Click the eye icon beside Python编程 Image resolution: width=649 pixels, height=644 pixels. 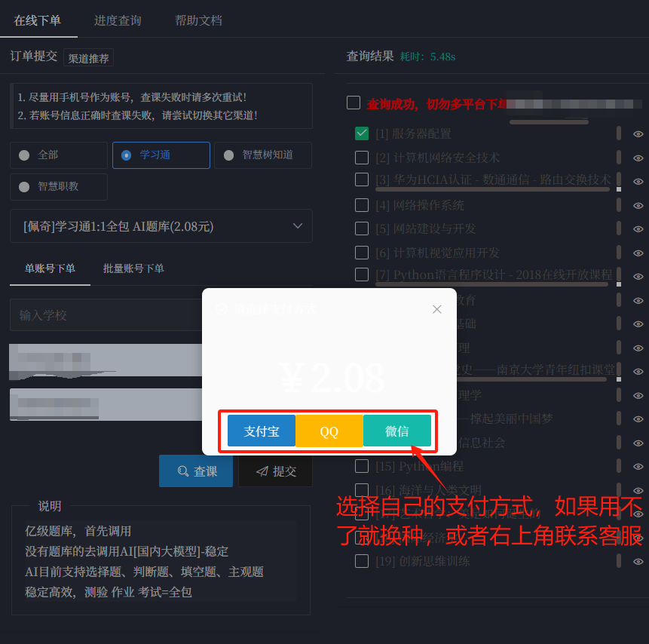pos(638,466)
